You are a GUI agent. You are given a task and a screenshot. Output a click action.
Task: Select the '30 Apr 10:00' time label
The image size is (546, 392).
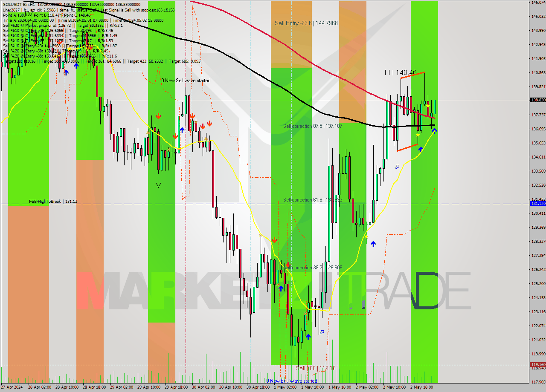pyautogui.click(x=230, y=388)
